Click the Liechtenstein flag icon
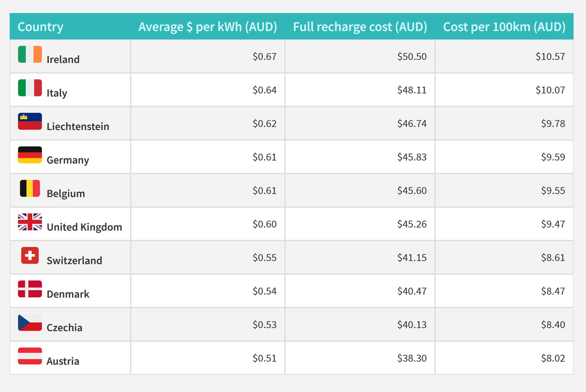Viewport: 586px width, 392px height. point(30,121)
